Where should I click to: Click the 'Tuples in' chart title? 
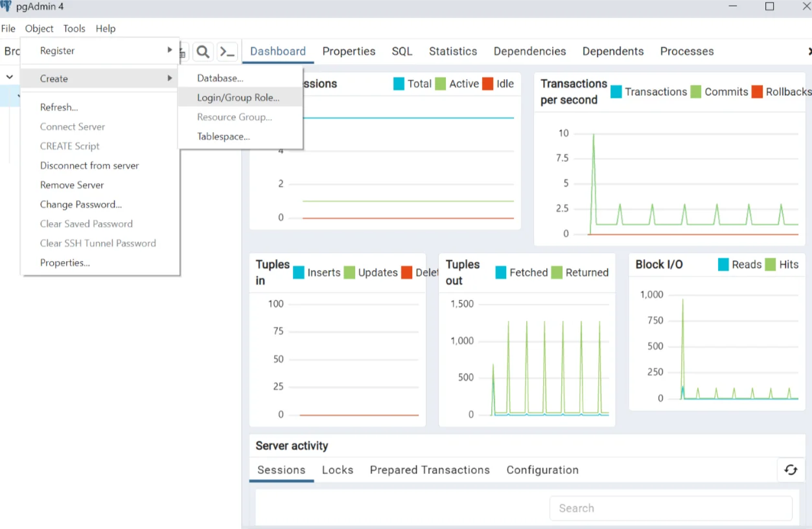click(272, 273)
